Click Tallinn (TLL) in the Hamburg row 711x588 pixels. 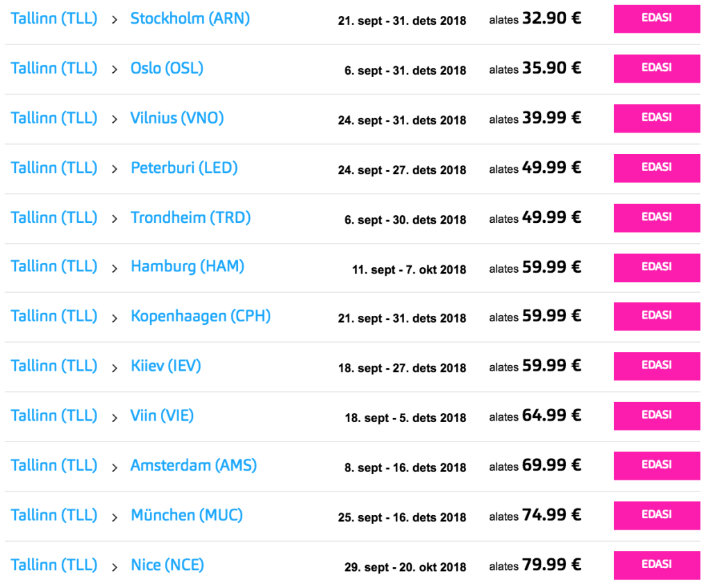click(x=54, y=267)
